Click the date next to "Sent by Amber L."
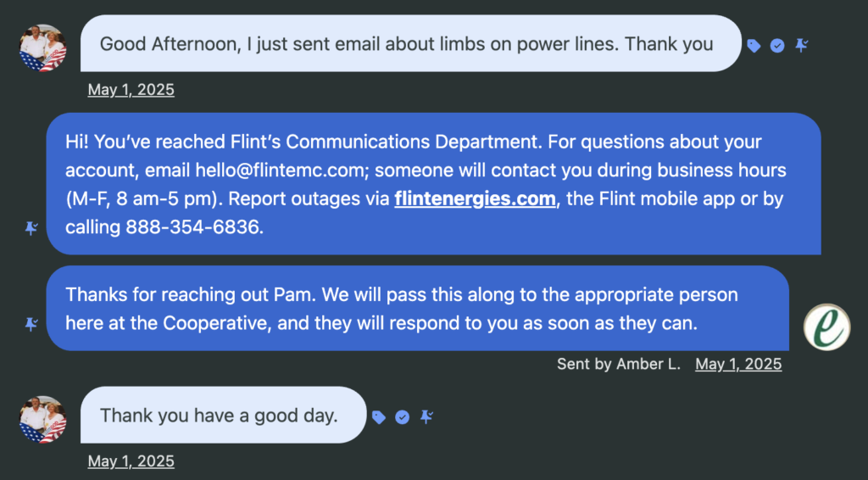Image resolution: width=868 pixels, height=480 pixels. (738, 364)
